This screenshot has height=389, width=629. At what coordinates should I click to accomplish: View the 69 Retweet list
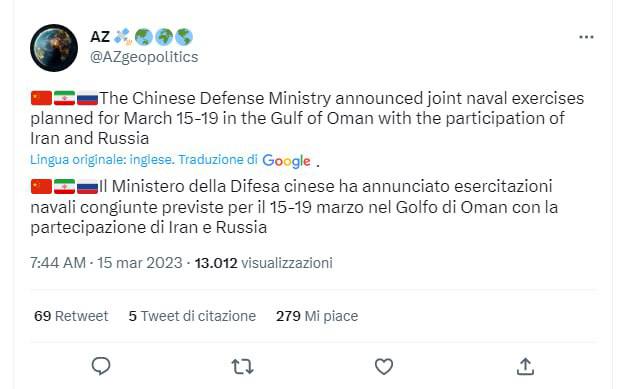[x=71, y=316]
